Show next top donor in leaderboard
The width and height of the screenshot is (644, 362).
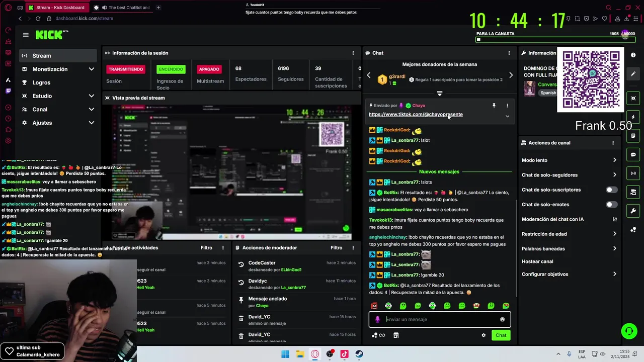click(511, 75)
